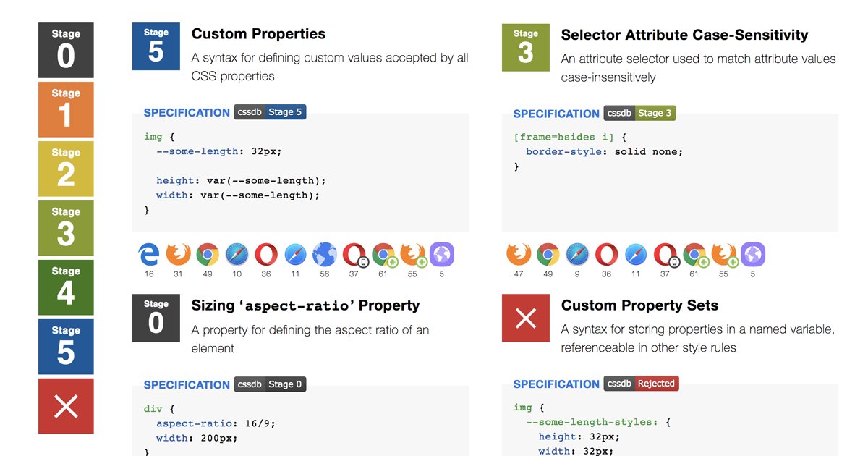
Task: Toggle the Stage 5 filter in the sidebar
Action: [66, 347]
